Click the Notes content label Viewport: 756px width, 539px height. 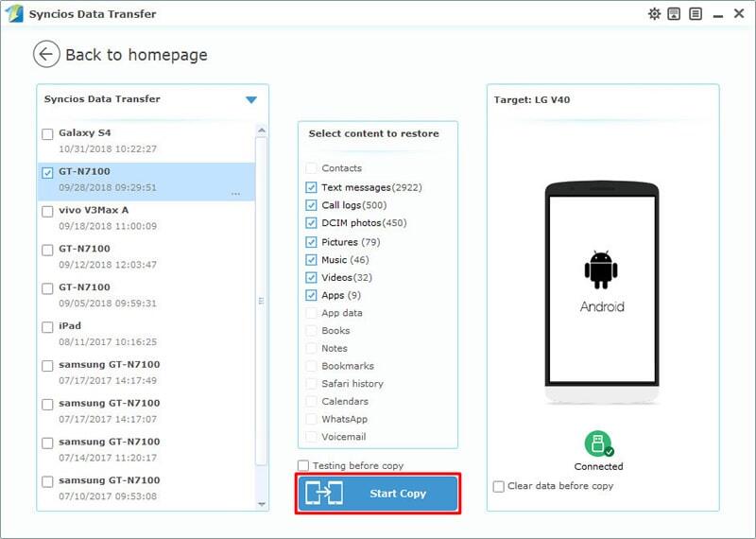click(335, 348)
